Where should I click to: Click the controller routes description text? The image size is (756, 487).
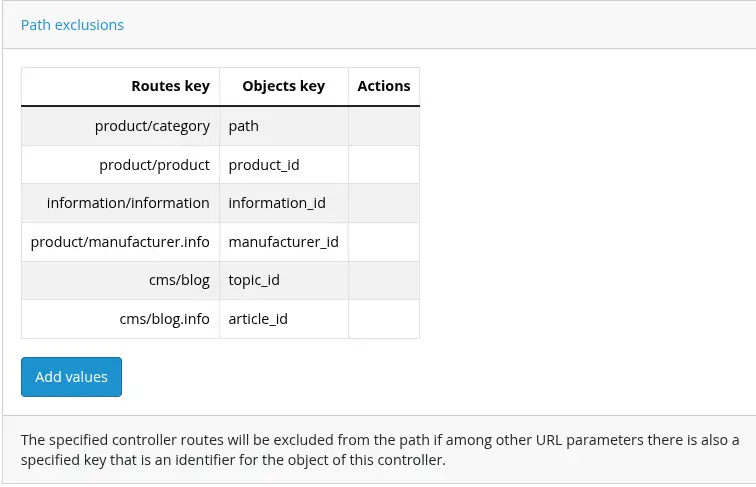(x=380, y=450)
